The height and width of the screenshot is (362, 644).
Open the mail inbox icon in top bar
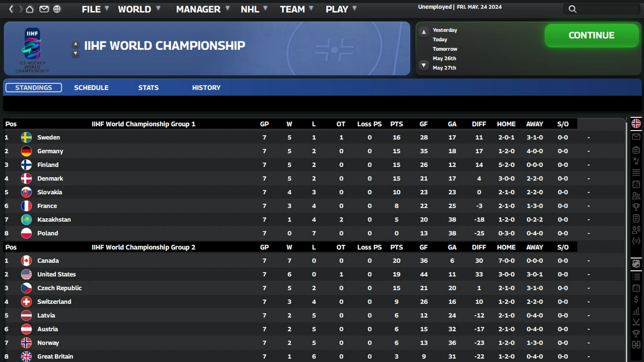tap(44, 9)
